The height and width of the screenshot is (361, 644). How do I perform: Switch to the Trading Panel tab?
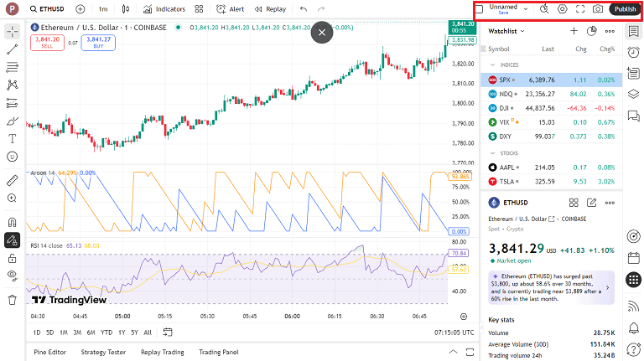[219, 352]
